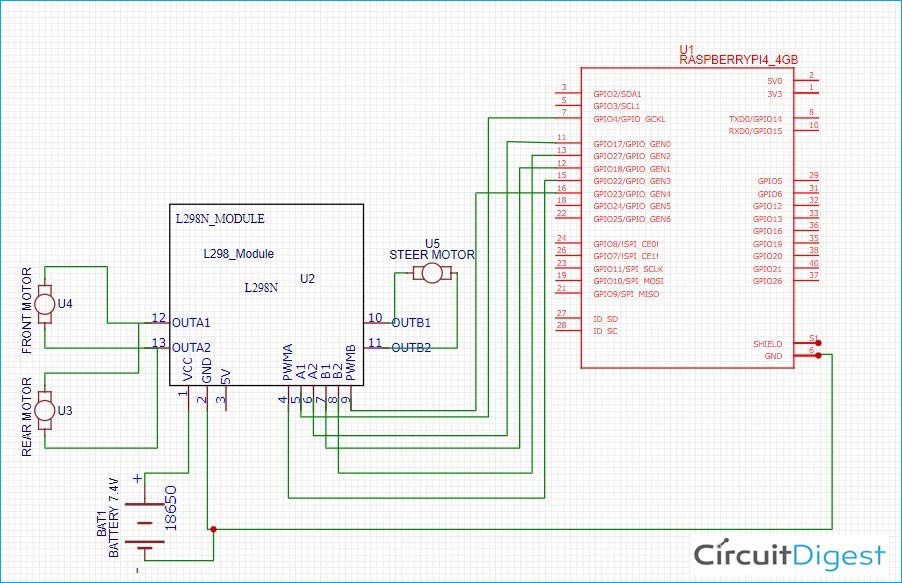The image size is (902, 583).
Task: Click the 18650 battery value text
Action: 171,508
